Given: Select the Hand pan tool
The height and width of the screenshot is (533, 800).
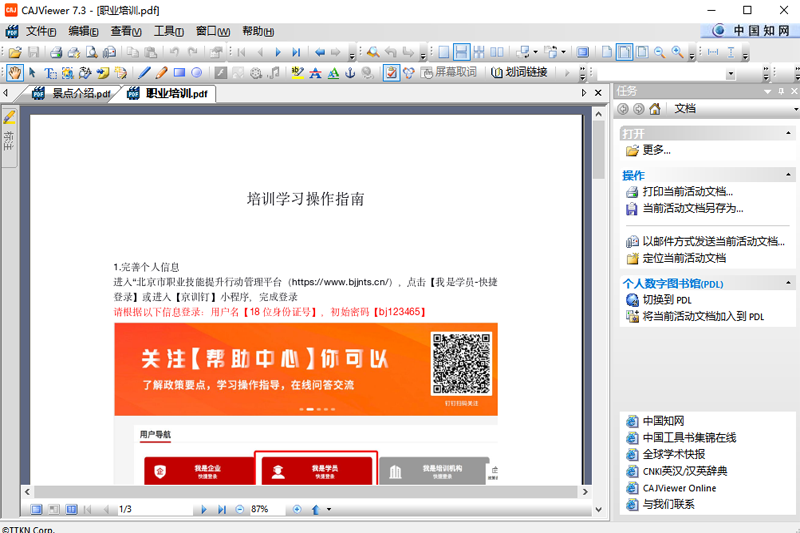Looking at the screenshot, I should (x=14, y=72).
